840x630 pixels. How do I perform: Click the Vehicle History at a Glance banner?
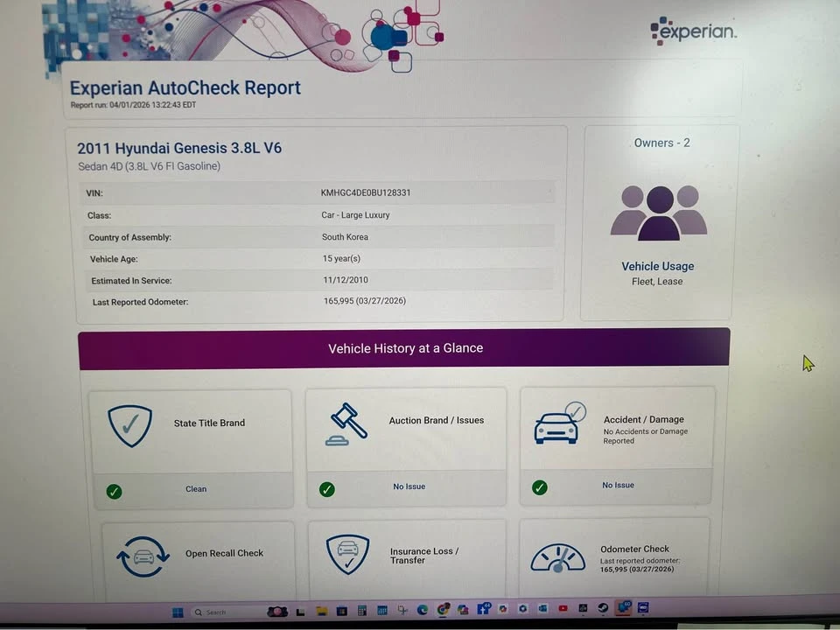pos(404,349)
